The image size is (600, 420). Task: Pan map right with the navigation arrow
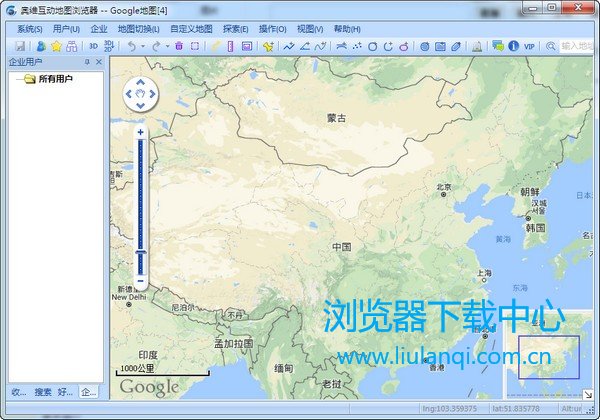[153, 94]
